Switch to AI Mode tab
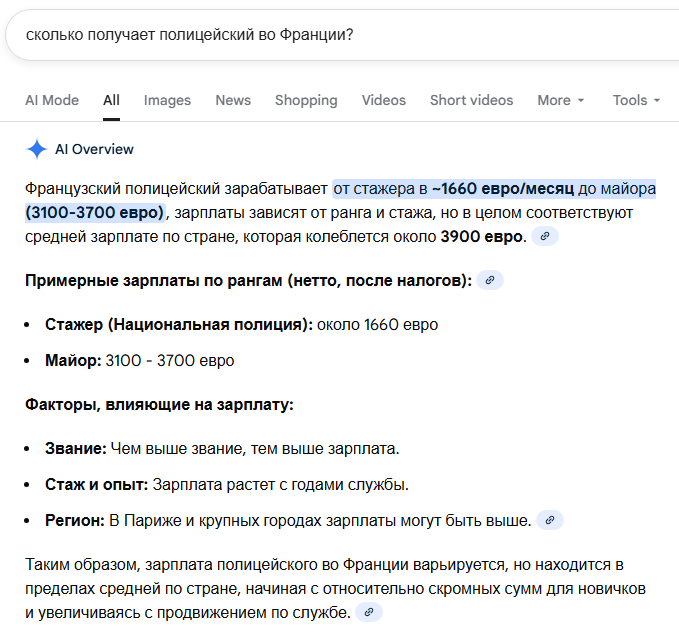 [52, 100]
